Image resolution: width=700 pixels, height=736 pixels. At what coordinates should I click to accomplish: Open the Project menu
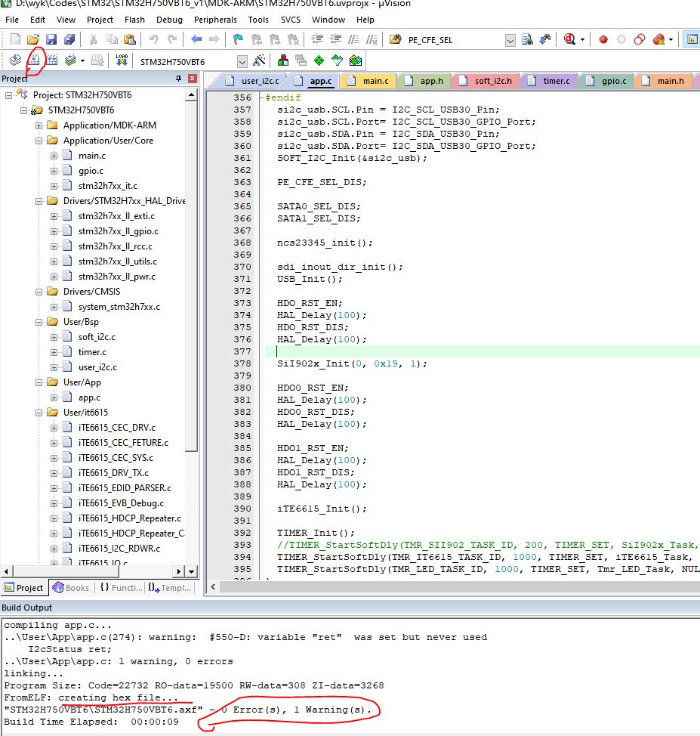(100, 20)
